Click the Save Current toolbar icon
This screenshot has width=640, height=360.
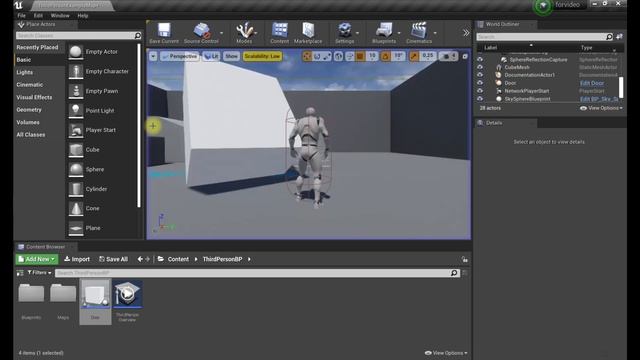(x=164, y=33)
